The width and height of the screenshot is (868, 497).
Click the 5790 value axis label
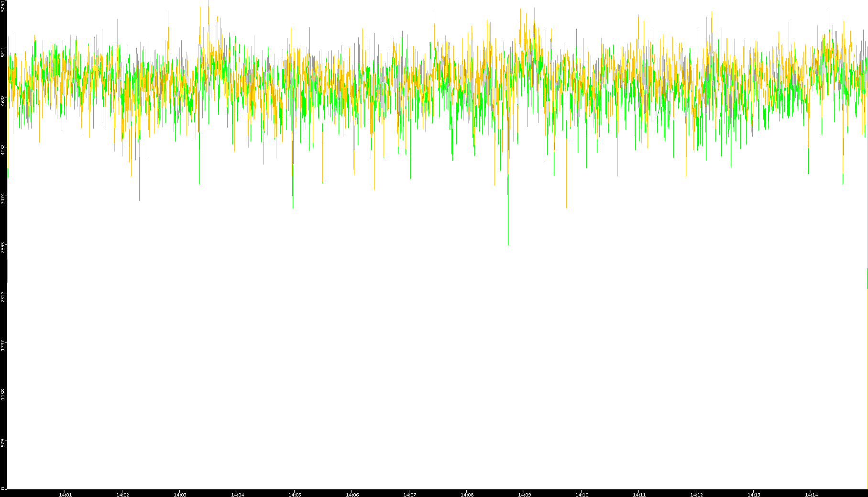coord(3,6)
